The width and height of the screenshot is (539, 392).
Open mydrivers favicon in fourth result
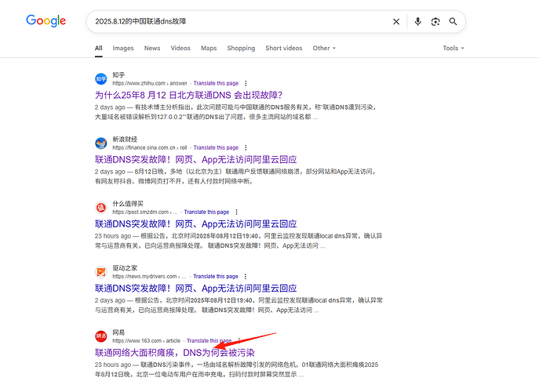click(101, 272)
